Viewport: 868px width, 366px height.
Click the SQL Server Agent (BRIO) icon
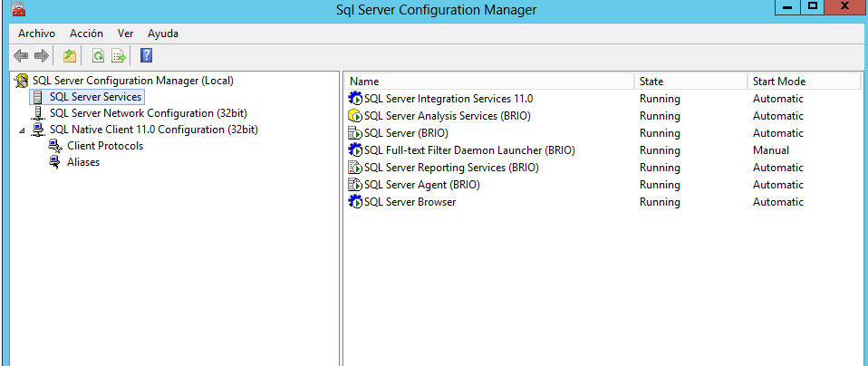tap(355, 185)
